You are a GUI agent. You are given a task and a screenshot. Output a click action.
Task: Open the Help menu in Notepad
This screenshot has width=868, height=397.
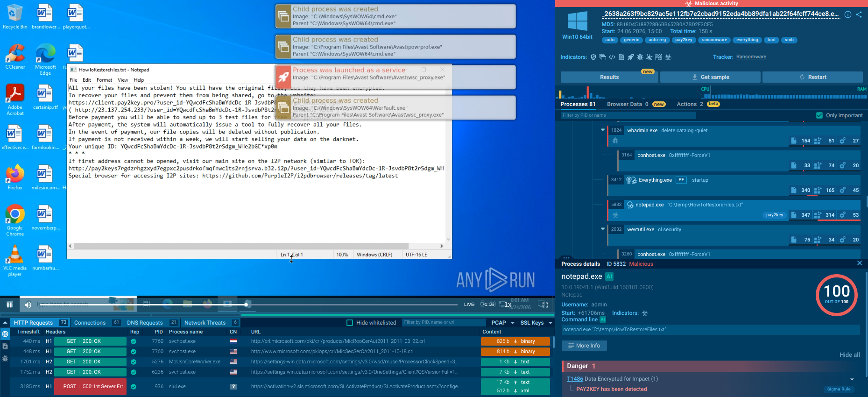coord(139,80)
